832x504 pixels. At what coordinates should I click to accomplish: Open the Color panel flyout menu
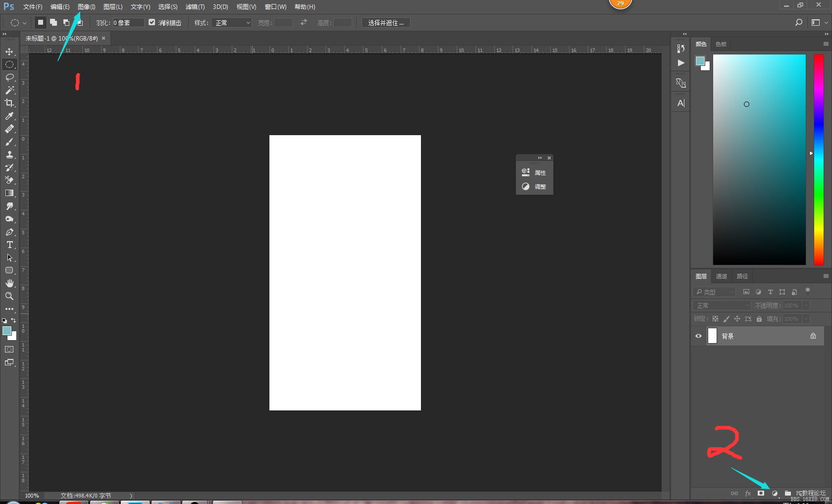[x=826, y=44]
